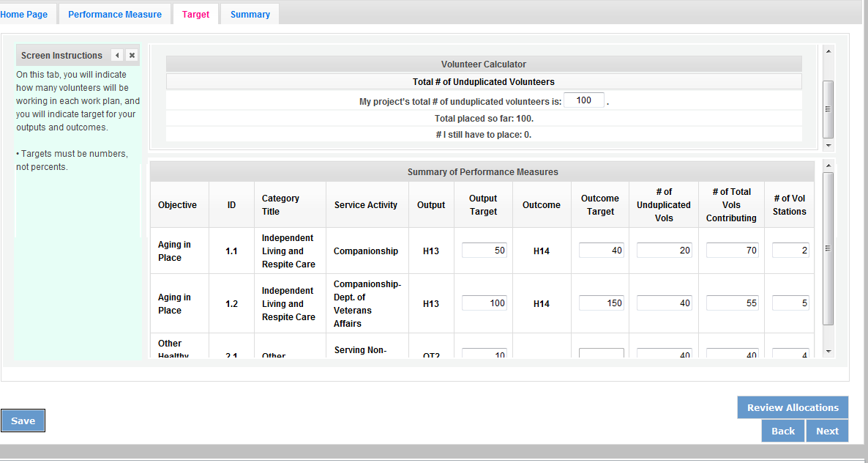The width and height of the screenshot is (868, 463).
Task: Switch to the Home Page tab
Action: (24, 15)
